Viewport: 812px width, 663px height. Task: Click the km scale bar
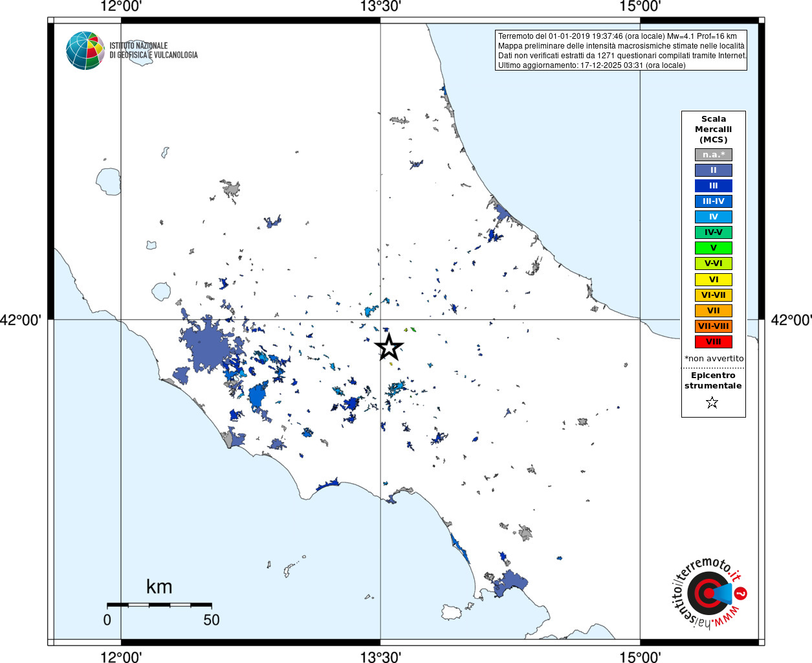pyautogui.click(x=159, y=605)
